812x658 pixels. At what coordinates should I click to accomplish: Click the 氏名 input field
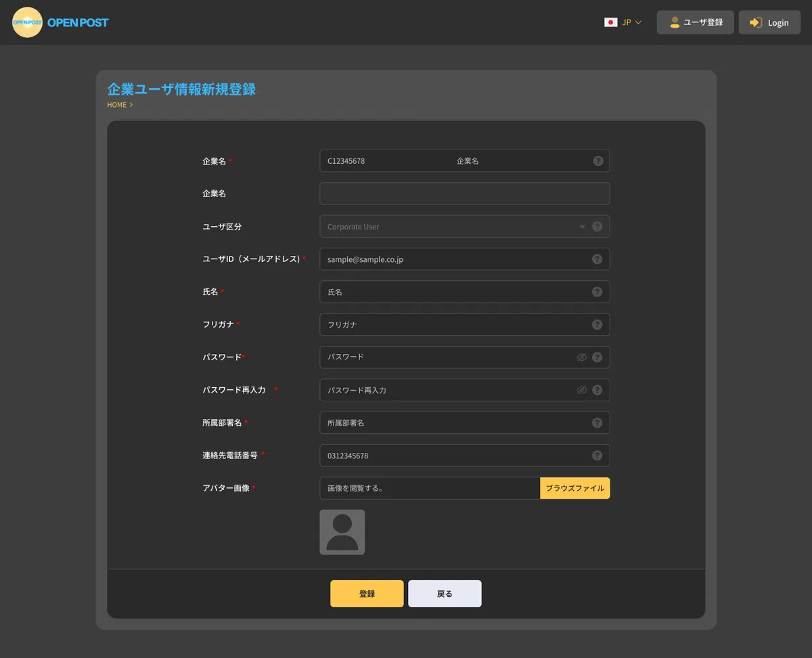(465, 292)
